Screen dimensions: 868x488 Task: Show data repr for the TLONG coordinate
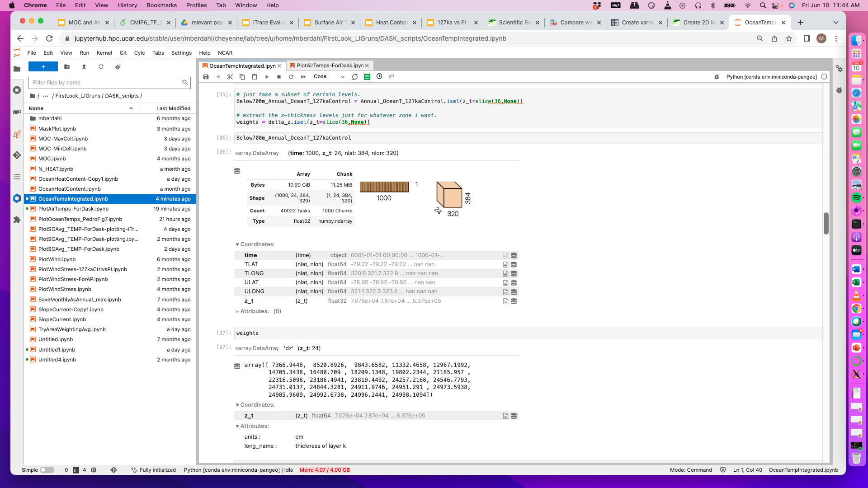click(514, 274)
